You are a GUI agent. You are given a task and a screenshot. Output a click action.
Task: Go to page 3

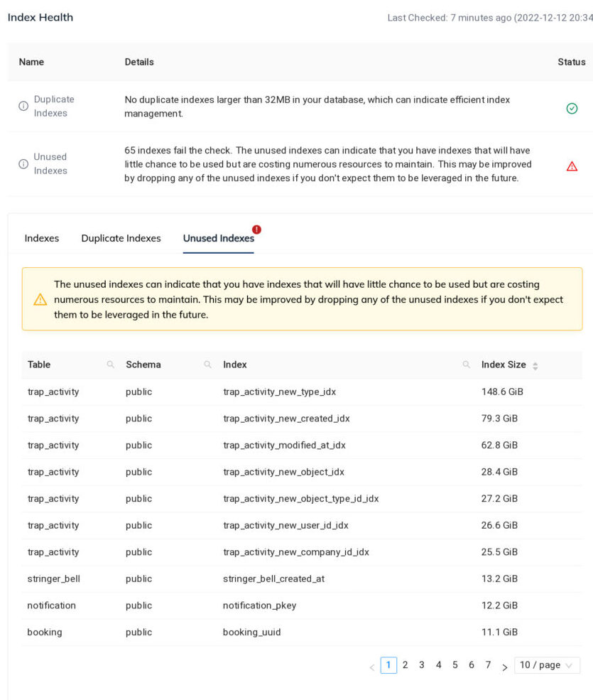422,664
